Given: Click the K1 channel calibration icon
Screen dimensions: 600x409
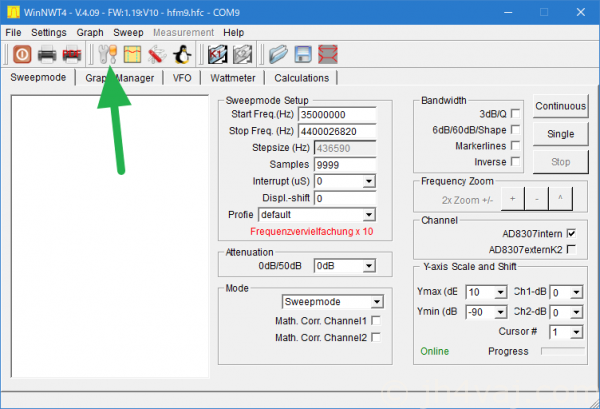Looking at the screenshot, I should 215,54.
